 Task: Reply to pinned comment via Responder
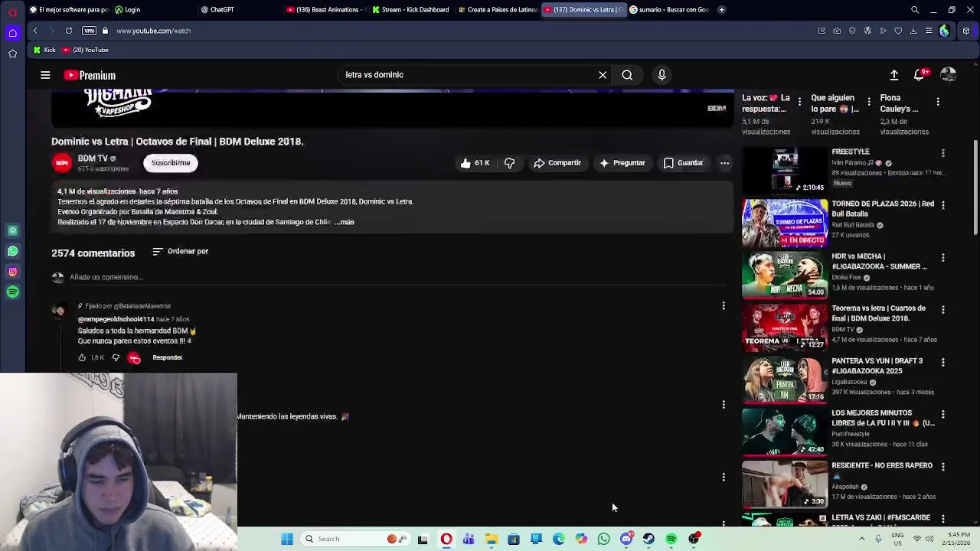167,357
